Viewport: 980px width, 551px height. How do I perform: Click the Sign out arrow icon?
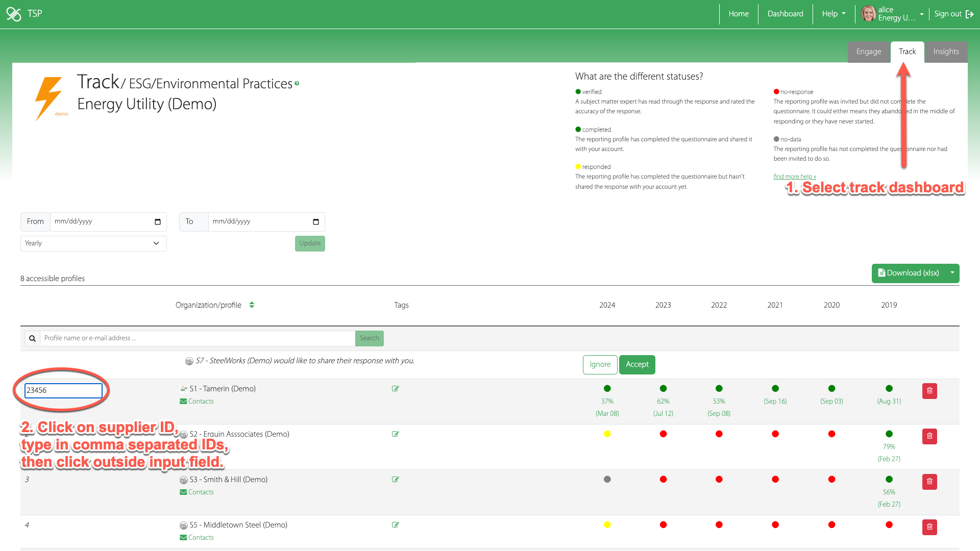pos(969,14)
